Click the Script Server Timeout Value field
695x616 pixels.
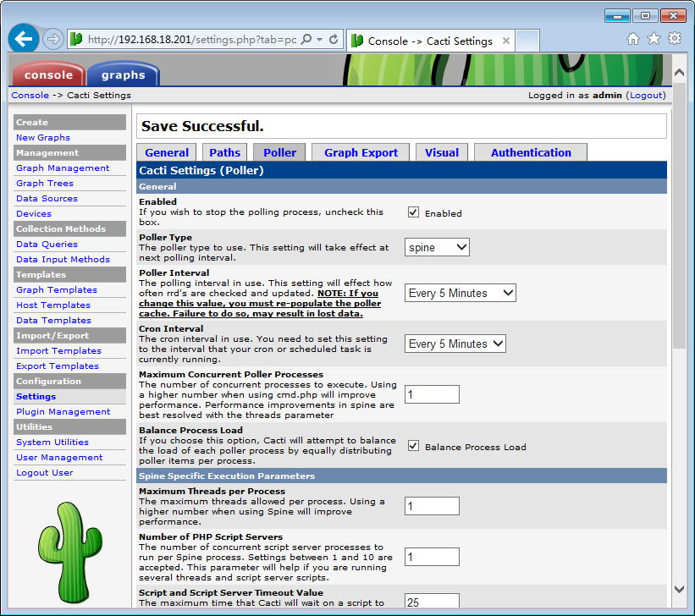pyautogui.click(x=432, y=602)
